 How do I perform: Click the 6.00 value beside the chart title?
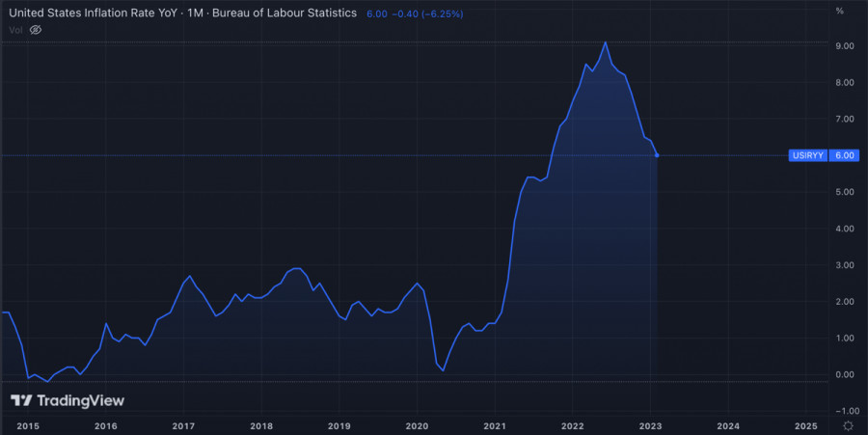pos(377,14)
